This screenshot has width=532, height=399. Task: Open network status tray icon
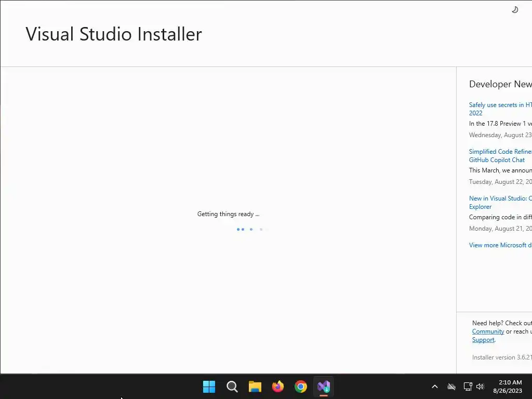point(468,387)
